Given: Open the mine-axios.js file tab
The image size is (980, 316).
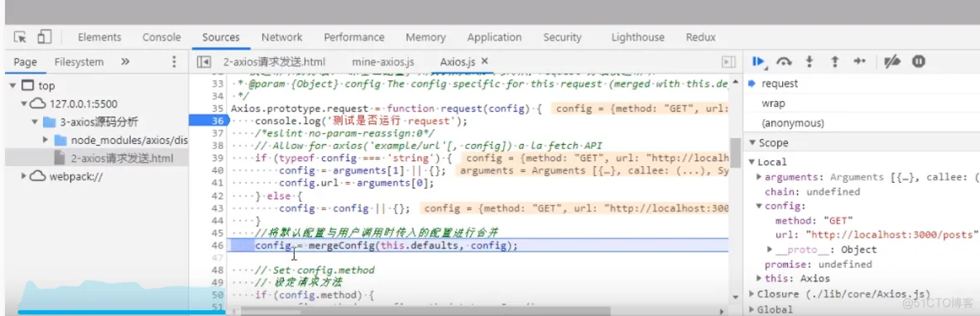Looking at the screenshot, I should click(x=383, y=62).
